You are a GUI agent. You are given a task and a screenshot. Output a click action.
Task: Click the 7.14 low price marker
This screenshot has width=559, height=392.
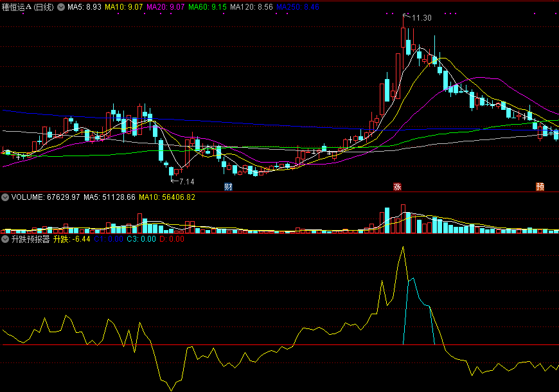click(187, 182)
